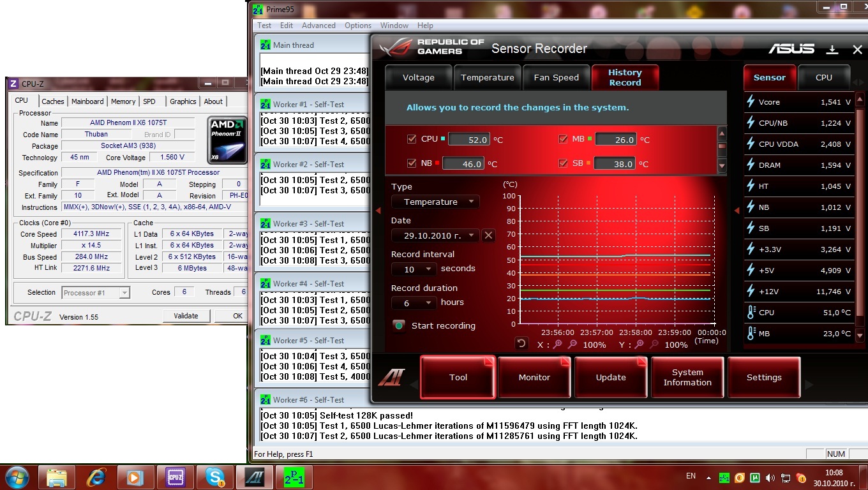868x490 pixels.
Task: Switch to AI Suite on the taskbar
Action: tap(254, 477)
